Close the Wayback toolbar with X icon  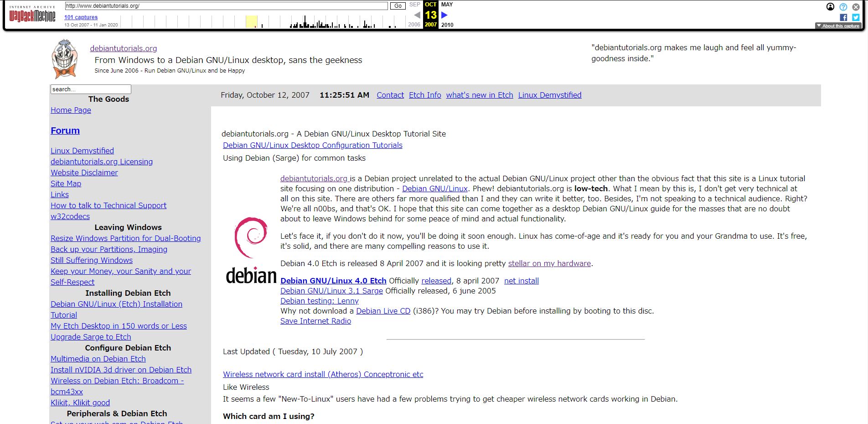(x=856, y=6)
